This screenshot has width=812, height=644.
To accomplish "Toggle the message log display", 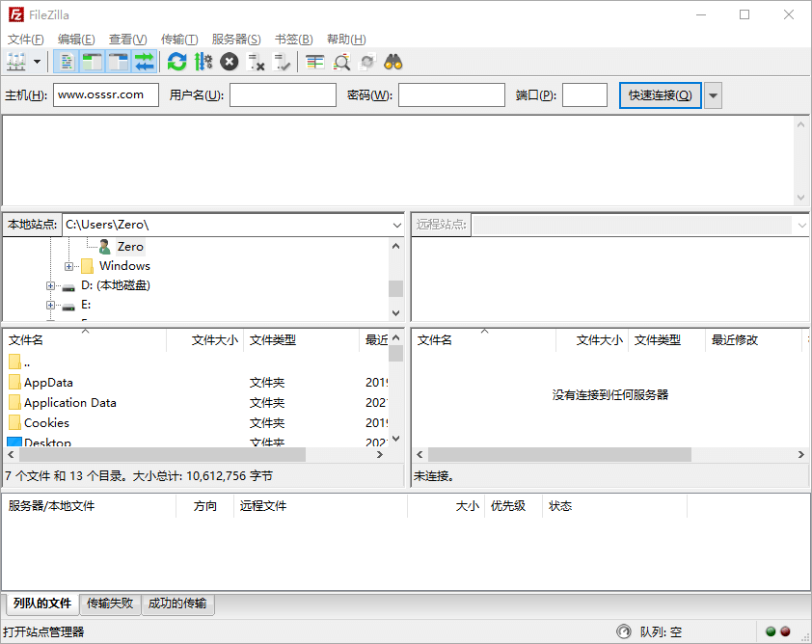I will 66,62.
